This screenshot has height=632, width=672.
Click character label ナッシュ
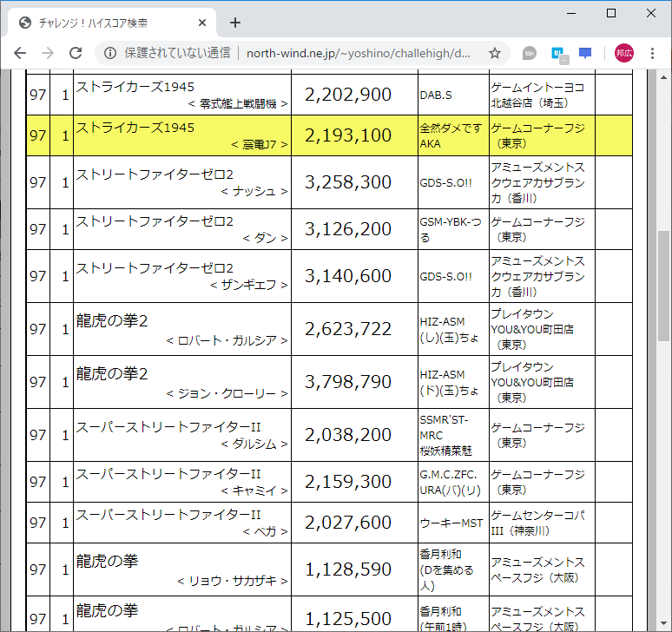coord(254,192)
